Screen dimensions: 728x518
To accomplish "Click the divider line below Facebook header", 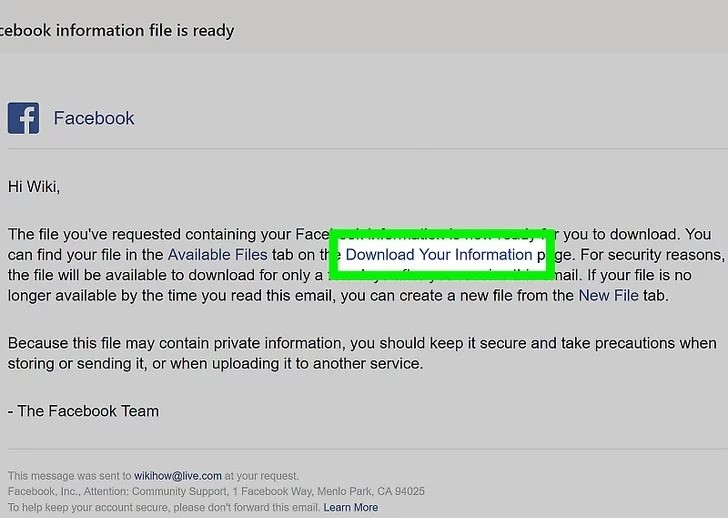I will 368,149.
